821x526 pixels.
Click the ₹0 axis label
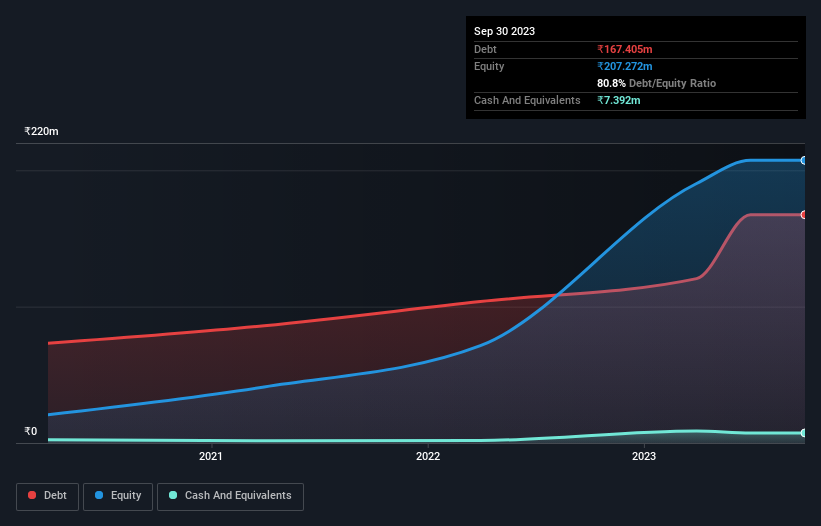coord(30,431)
